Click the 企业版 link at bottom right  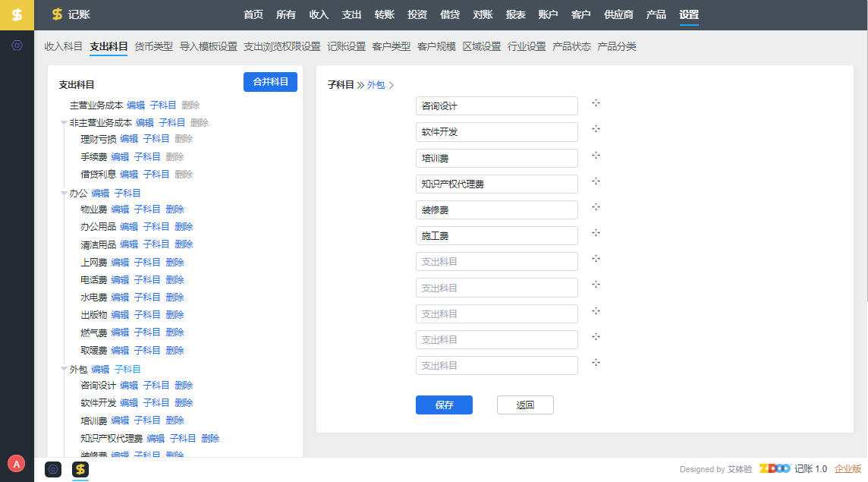tap(848, 469)
